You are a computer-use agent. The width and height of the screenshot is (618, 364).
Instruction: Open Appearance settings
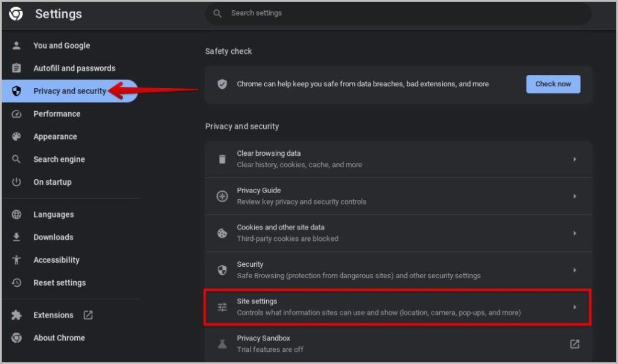click(x=70, y=136)
